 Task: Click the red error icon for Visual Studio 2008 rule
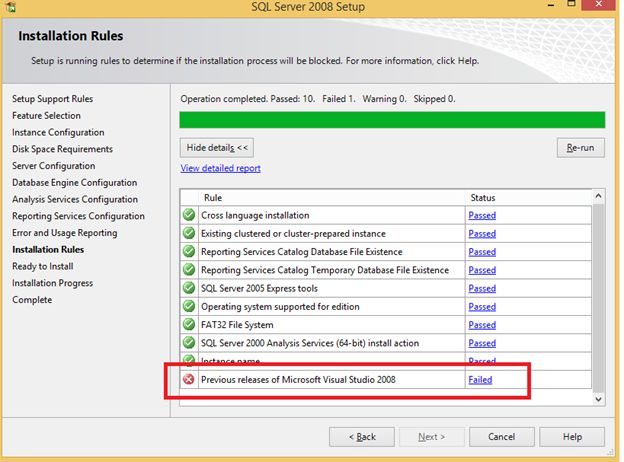coord(189,379)
